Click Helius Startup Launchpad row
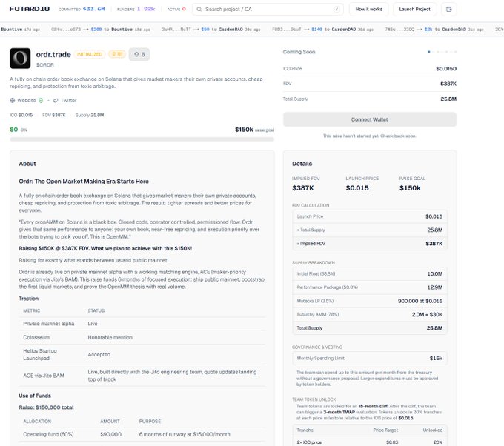504x446 pixels. pos(142,354)
